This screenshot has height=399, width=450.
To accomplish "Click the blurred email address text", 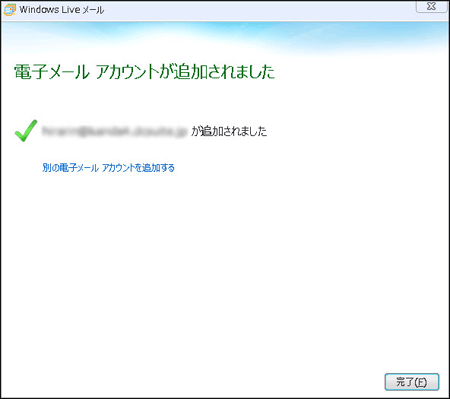I will click(x=114, y=131).
